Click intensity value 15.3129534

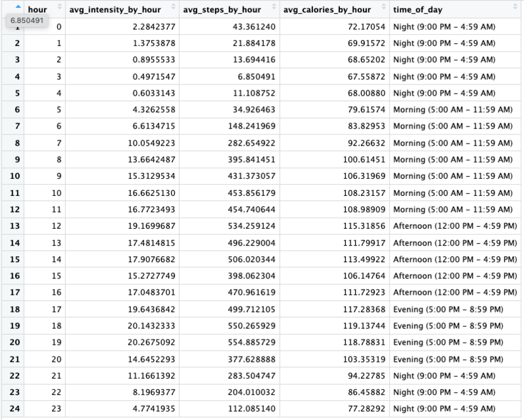point(151,176)
